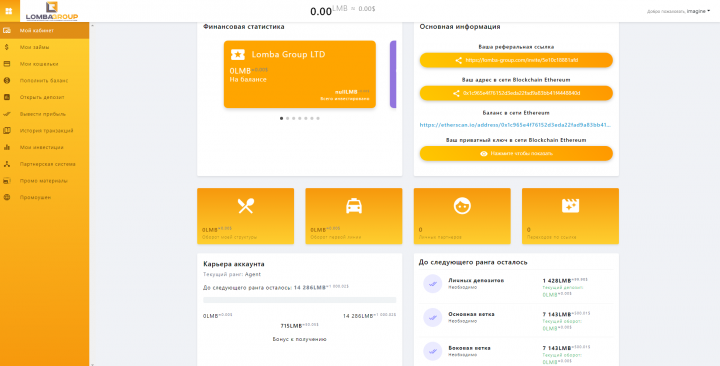Click the checkmark icon next to Вывести прибыль
Viewport: 720px width, 366px height.
click(x=7, y=114)
